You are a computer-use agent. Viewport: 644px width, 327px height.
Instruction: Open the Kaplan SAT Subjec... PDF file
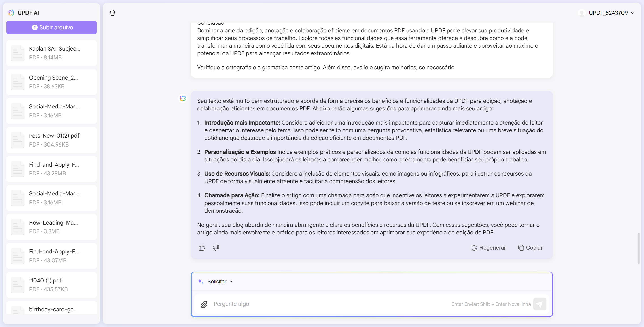(51, 53)
